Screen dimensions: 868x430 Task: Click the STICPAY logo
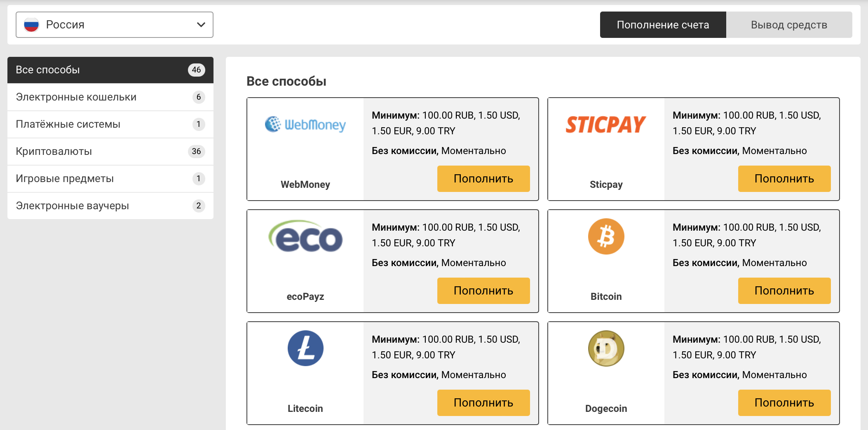click(x=605, y=124)
